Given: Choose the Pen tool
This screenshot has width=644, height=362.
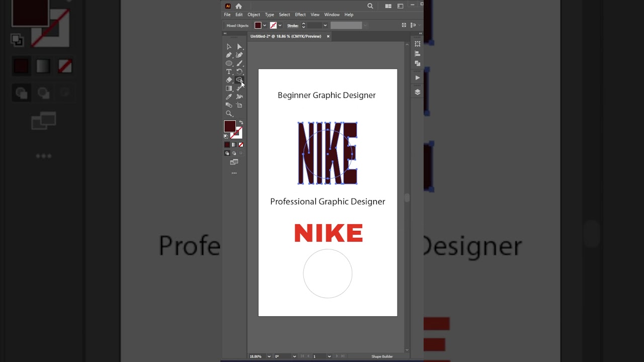Looking at the screenshot, I should (229, 55).
